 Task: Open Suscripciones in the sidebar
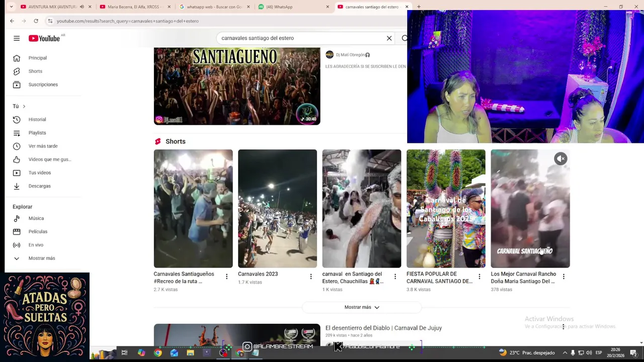pos(43,84)
